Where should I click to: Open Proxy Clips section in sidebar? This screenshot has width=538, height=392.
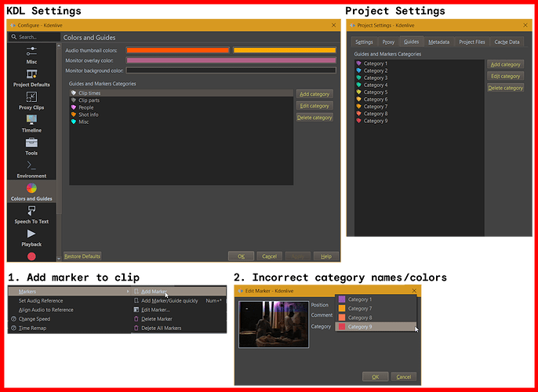[x=31, y=101]
